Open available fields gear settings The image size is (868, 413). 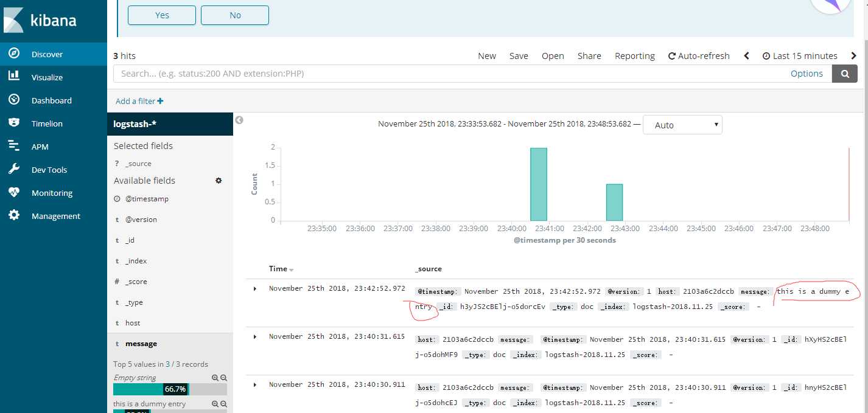tap(219, 181)
